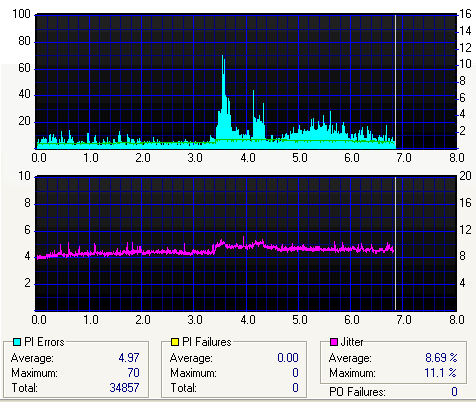Click the cyan PI Errors color swatch
Screen dimensions: 476x402
(17, 342)
